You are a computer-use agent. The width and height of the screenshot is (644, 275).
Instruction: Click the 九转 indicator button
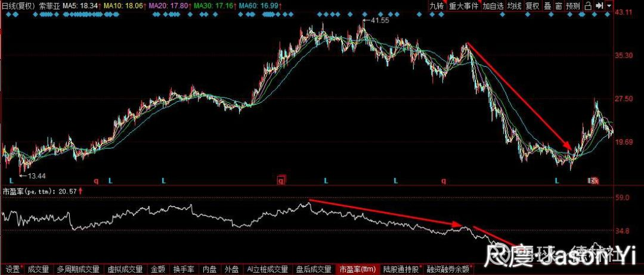[x=436, y=6]
